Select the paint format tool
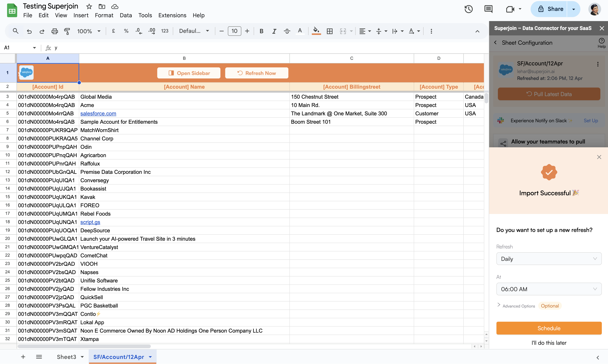Screen dimensions: 608x364 67,31
